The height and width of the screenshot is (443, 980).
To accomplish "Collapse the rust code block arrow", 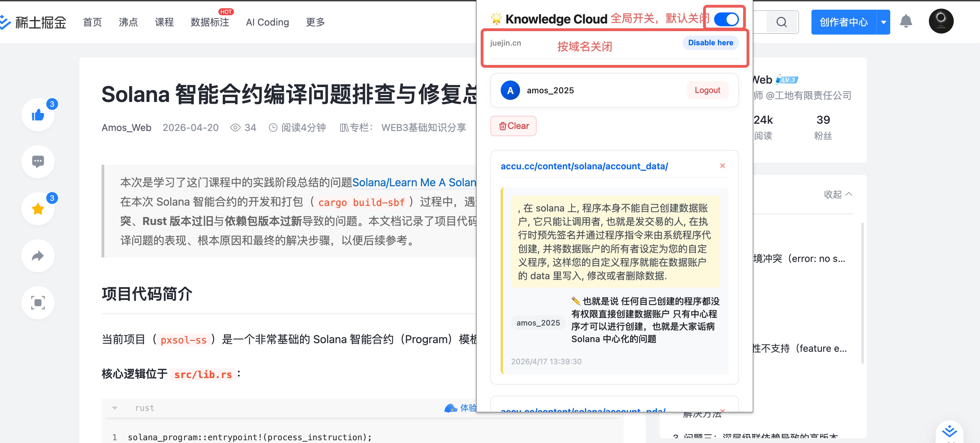I will (x=115, y=408).
